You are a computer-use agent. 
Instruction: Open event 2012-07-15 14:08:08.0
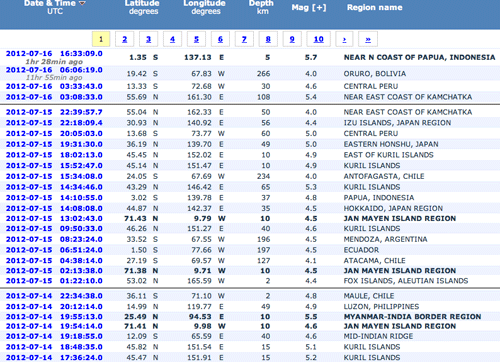[54, 208]
